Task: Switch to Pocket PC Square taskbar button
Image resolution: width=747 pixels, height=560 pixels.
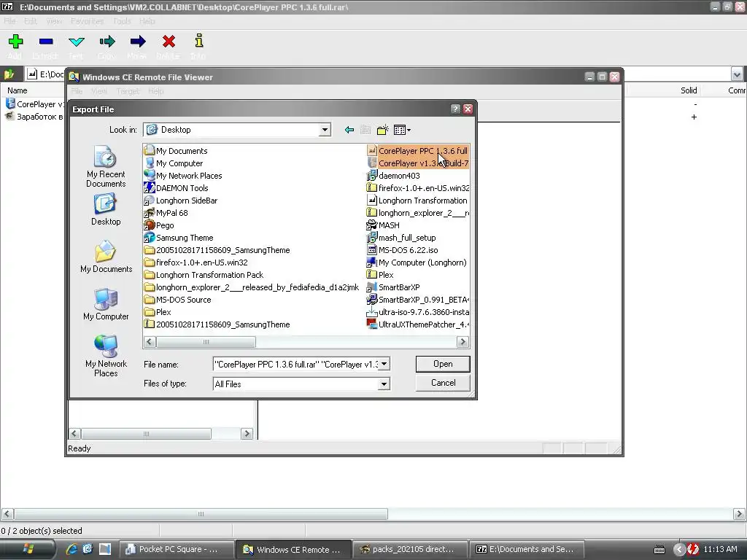Action: [176, 549]
